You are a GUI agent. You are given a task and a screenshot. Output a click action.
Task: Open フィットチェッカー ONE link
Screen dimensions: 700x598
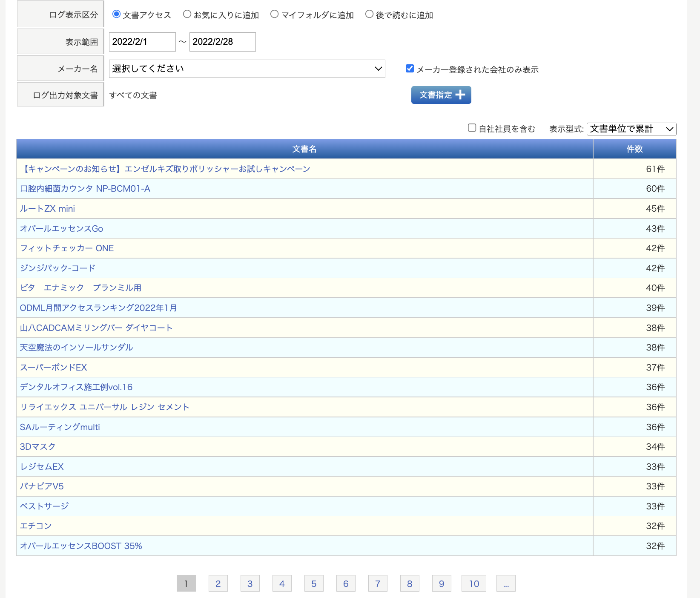pos(67,248)
